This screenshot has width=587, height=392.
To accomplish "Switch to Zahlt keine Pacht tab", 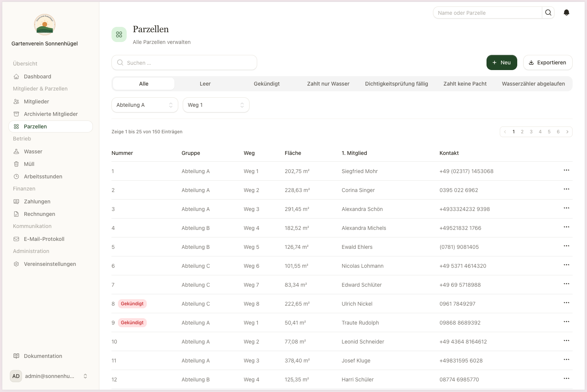I will click(x=465, y=84).
